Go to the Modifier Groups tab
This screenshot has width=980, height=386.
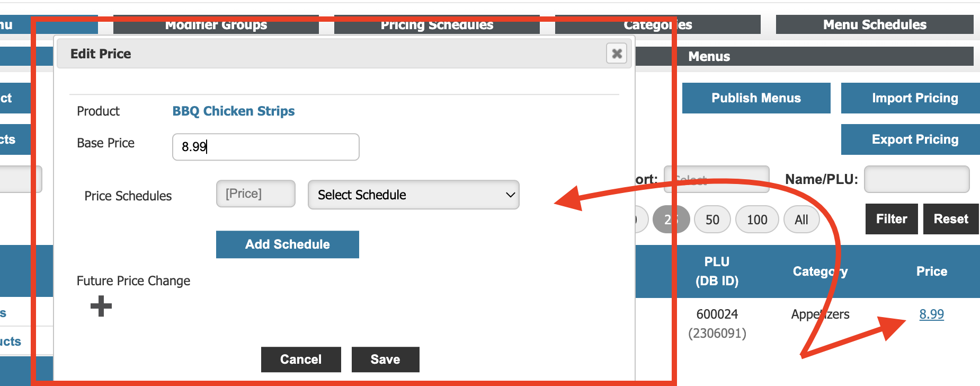point(216,25)
